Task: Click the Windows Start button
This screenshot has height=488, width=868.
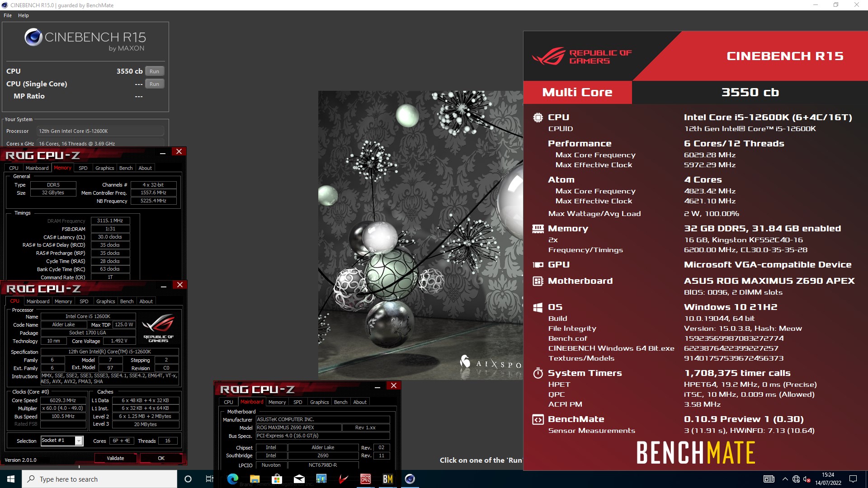Action: [x=11, y=479]
